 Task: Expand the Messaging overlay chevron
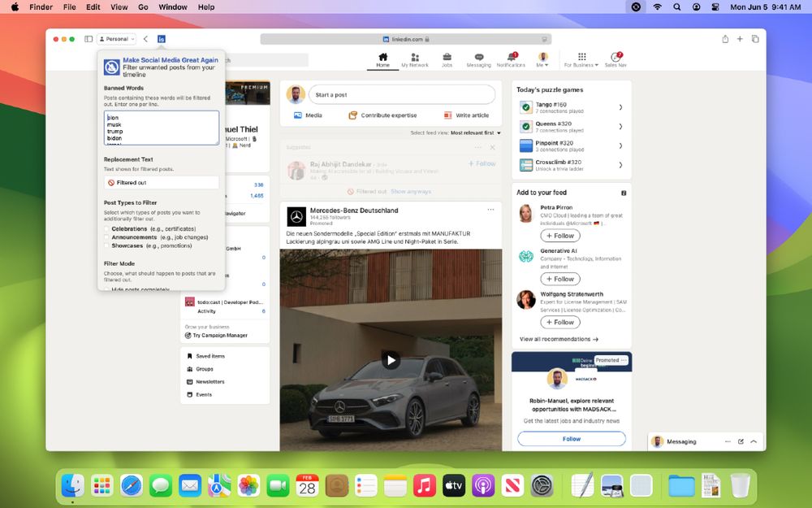pos(754,441)
